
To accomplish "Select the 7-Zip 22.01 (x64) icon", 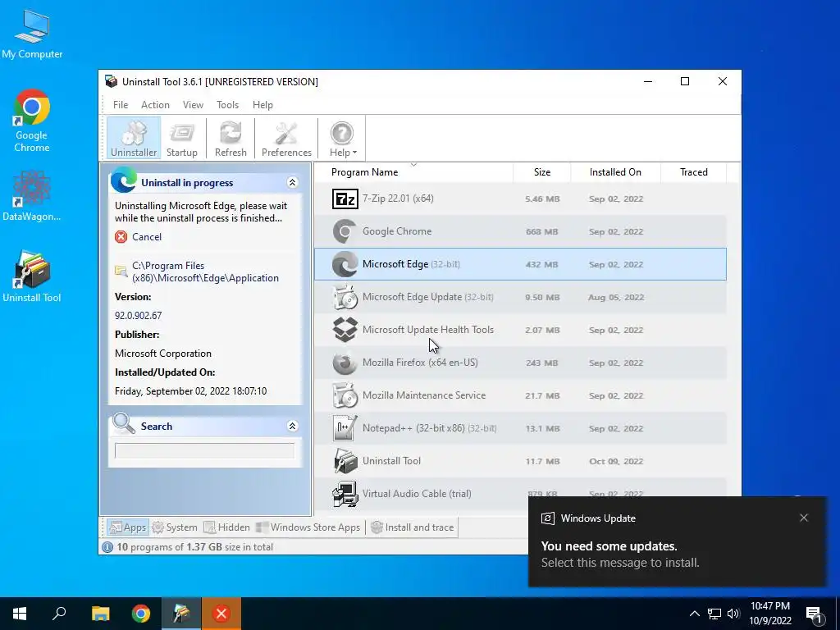I will [x=345, y=199].
